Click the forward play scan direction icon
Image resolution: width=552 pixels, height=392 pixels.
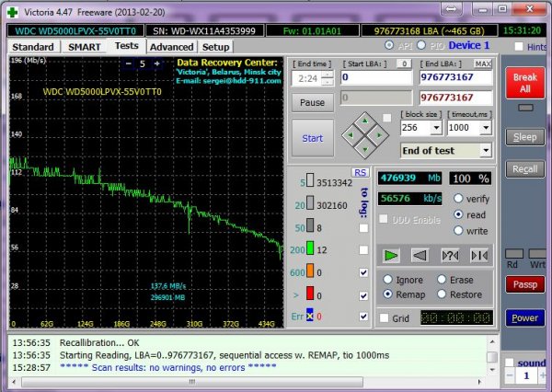(392, 255)
